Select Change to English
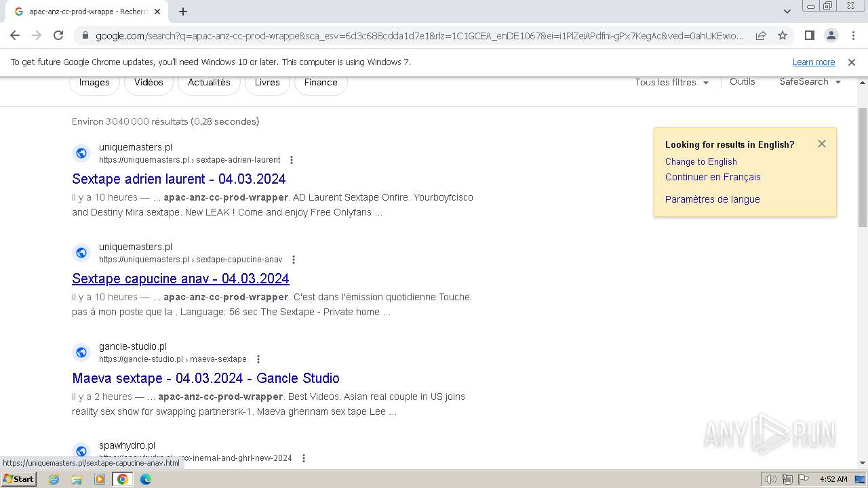Image resolution: width=868 pixels, height=488 pixels. (701, 161)
